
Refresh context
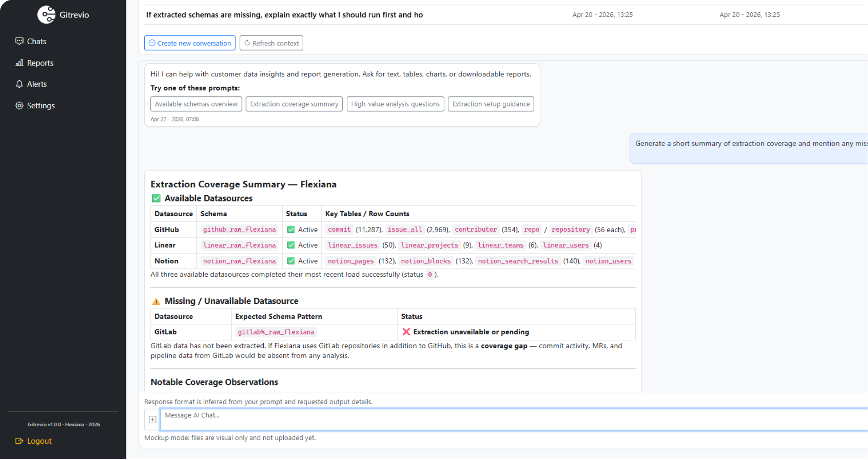click(271, 43)
